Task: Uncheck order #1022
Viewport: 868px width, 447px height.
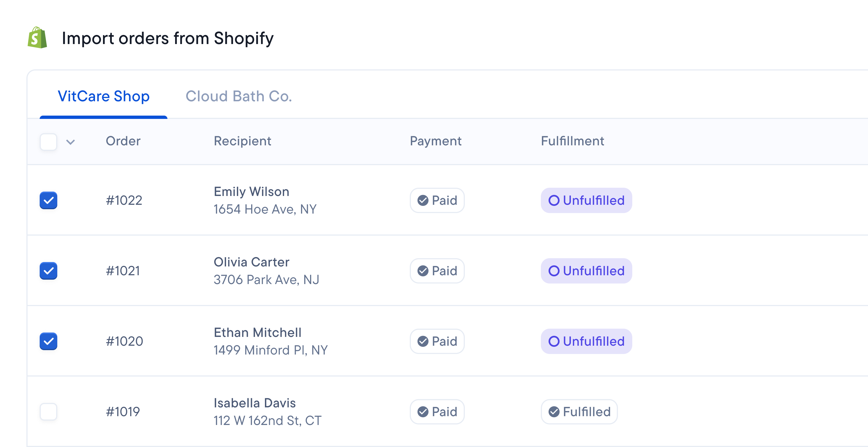Action: click(48, 200)
